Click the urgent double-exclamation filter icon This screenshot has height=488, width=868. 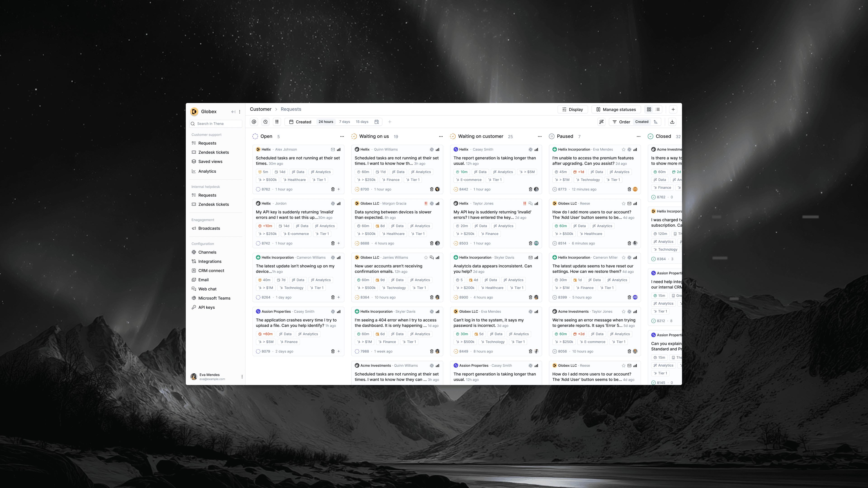coord(277,122)
